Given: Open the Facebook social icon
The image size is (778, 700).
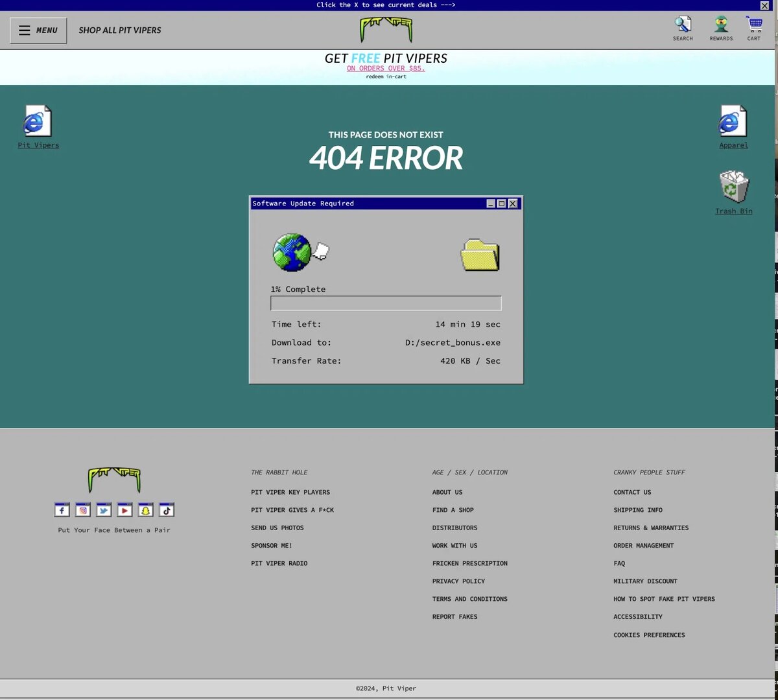Looking at the screenshot, I should [62, 510].
